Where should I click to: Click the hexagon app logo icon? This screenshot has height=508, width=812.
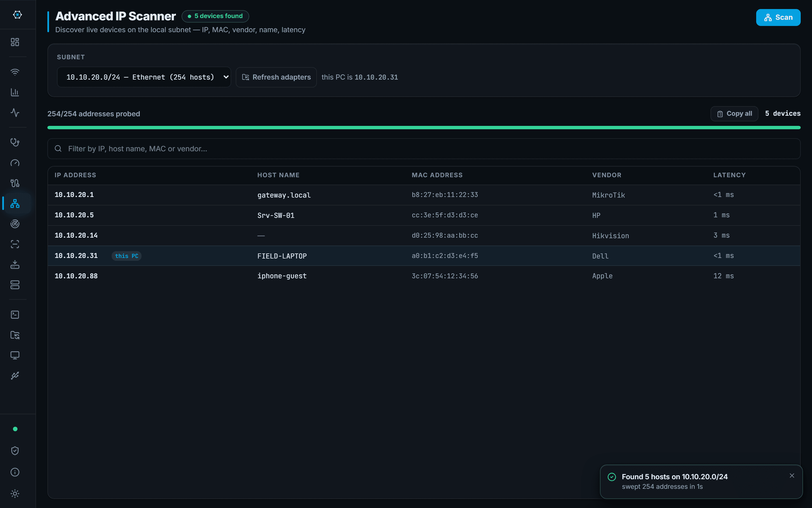click(17, 14)
